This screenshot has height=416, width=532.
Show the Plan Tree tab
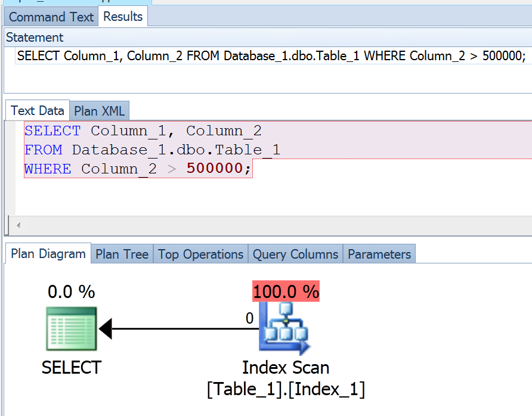tap(122, 254)
